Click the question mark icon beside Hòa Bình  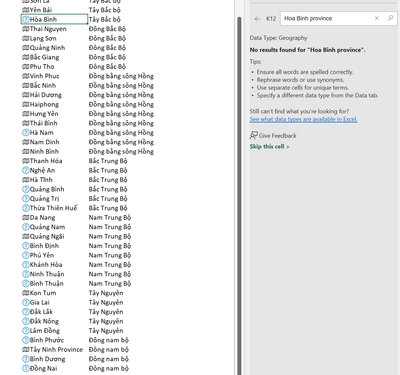26,20
